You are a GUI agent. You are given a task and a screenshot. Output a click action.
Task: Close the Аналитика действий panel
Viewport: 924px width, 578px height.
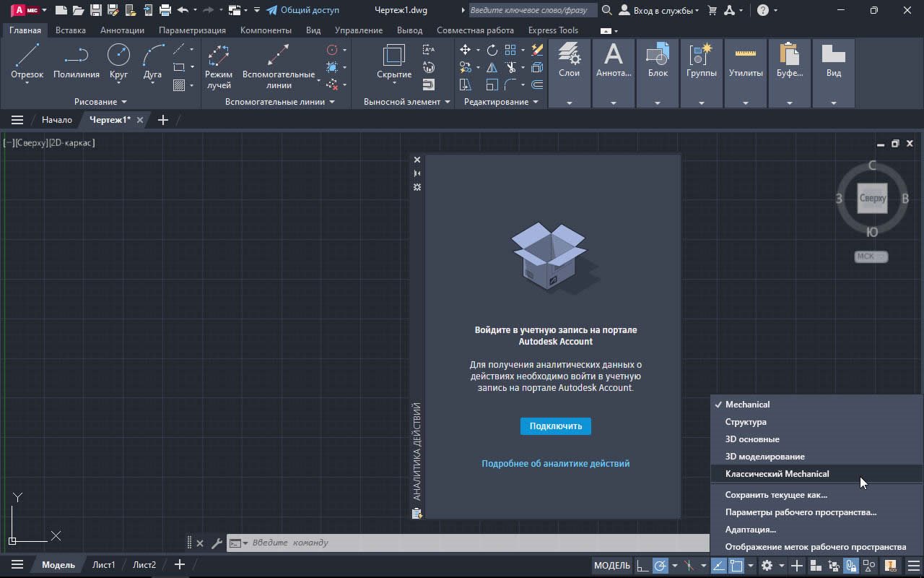pyautogui.click(x=417, y=160)
